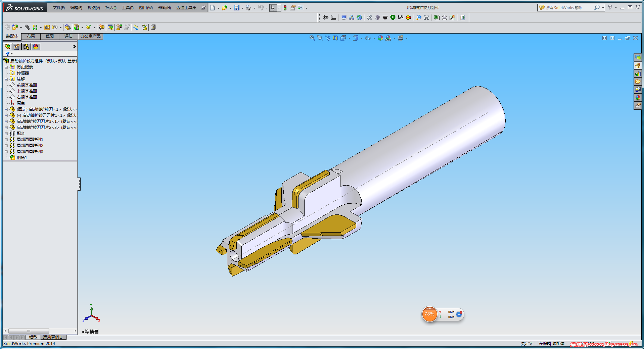644x349 pixels.
Task: Click the Print icon in the top toolbar
Action: point(248,8)
